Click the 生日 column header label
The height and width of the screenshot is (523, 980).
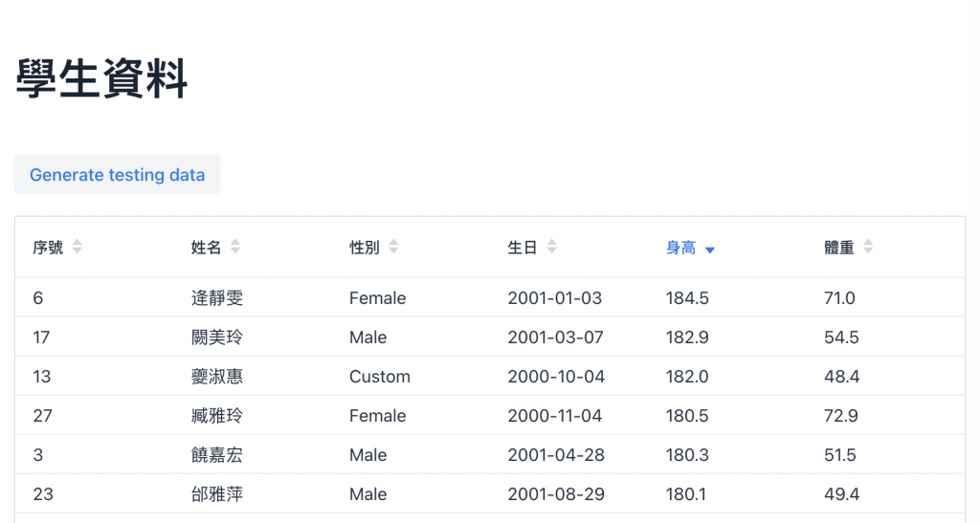tap(523, 248)
